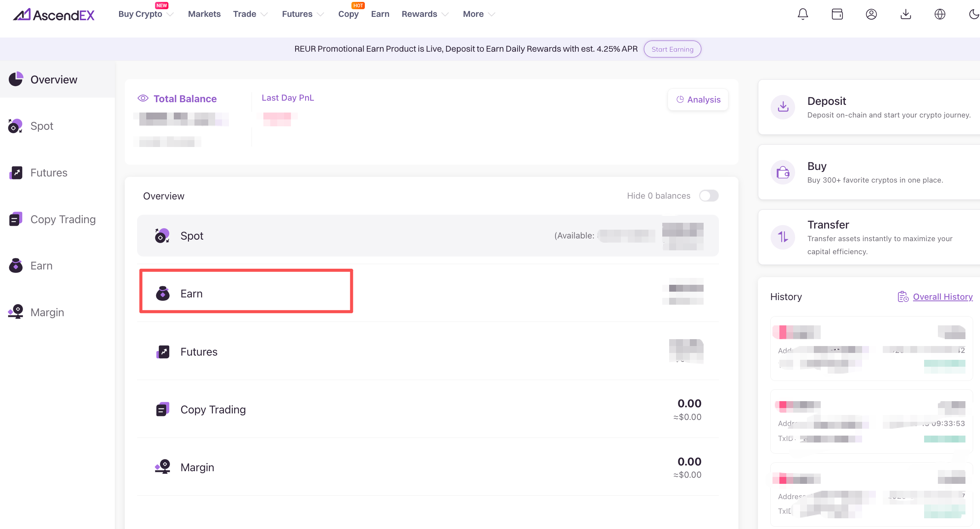This screenshot has width=980, height=529.
Task: Open the user profile icon
Action: [871, 14]
